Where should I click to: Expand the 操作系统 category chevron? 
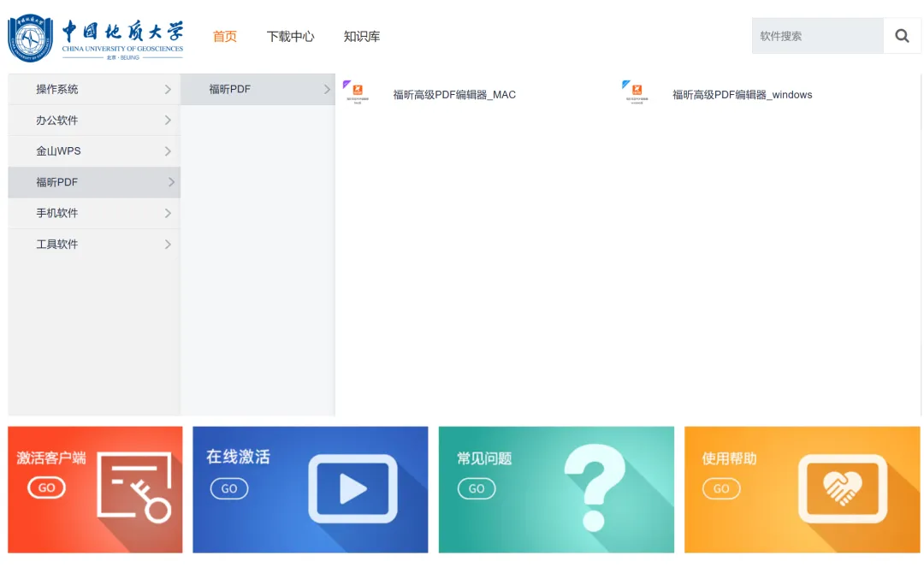point(168,90)
